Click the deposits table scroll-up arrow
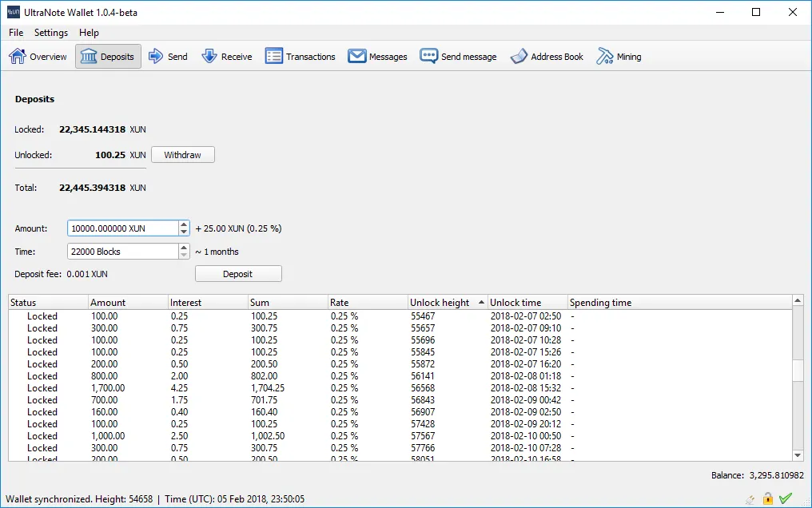Image resolution: width=812 pixels, height=508 pixels. 798,300
